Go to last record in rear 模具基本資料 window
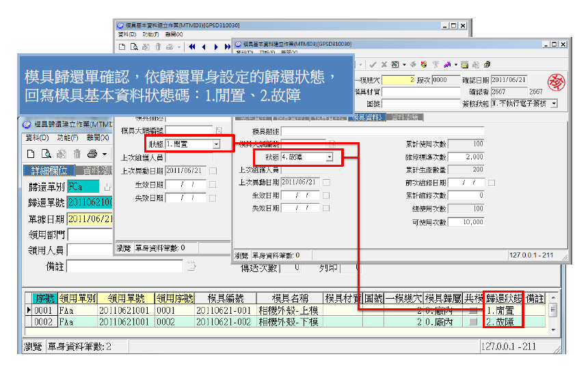The width and height of the screenshot is (588, 376). coord(228,47)
